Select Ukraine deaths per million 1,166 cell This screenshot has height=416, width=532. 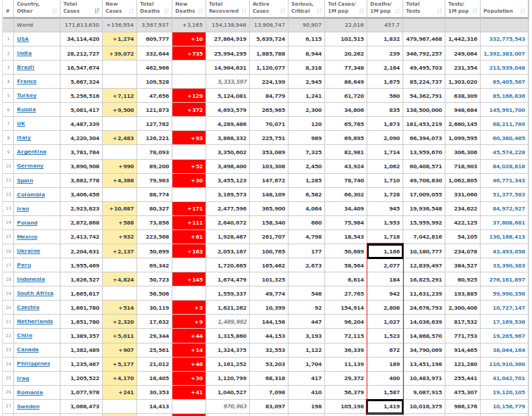385,251
